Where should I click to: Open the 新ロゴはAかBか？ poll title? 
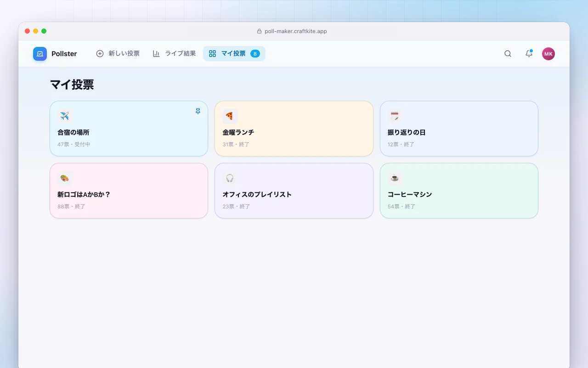[x=84, y=195]
